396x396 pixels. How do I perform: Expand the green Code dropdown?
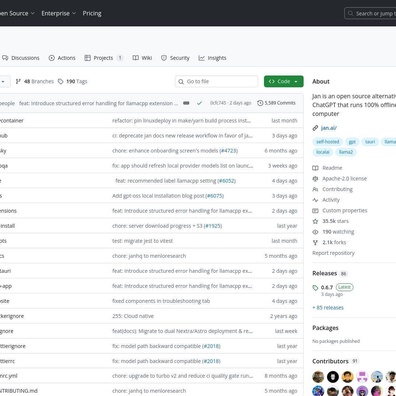click(284, 81)
